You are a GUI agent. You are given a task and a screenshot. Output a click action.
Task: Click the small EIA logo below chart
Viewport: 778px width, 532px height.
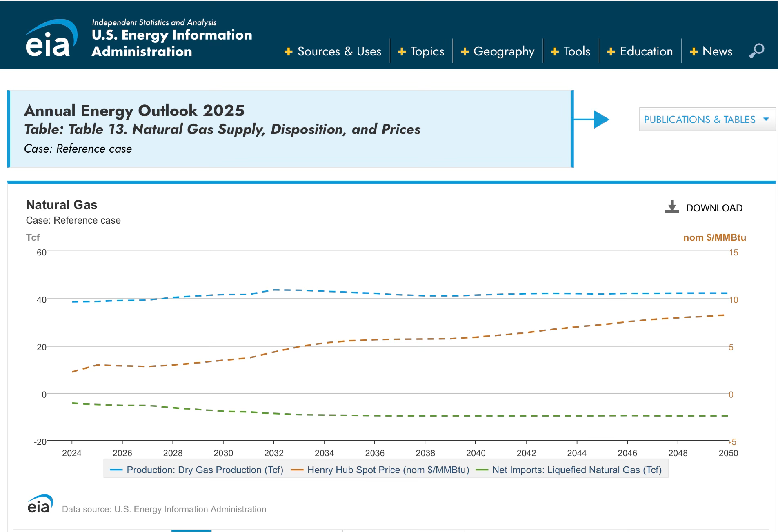point(40,504)
